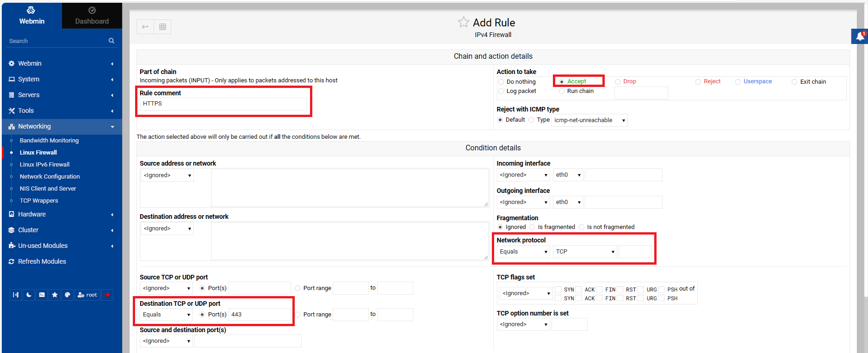Open the command shell terminal icon
This screenshot has width=868, height=353.
click(42, 295)
